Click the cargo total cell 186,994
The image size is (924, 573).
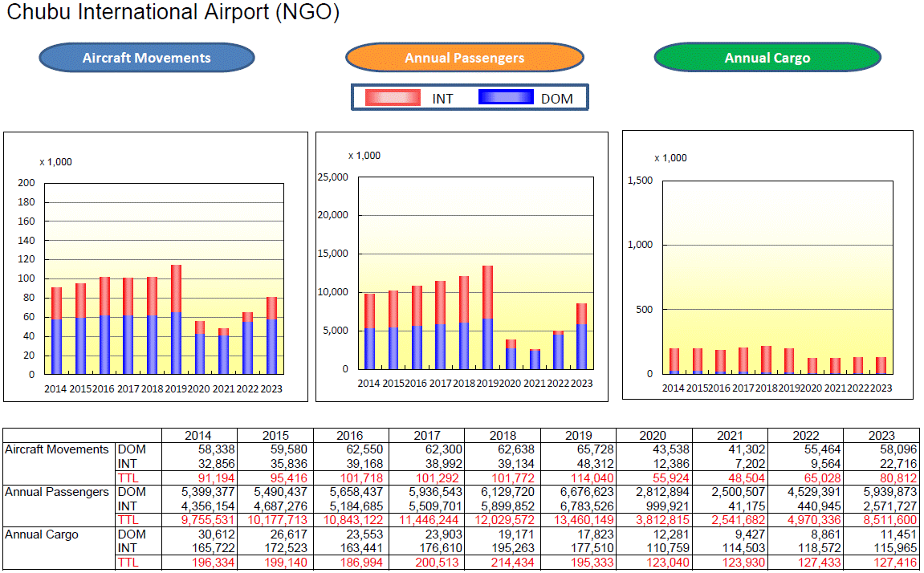tap(361, 563)
